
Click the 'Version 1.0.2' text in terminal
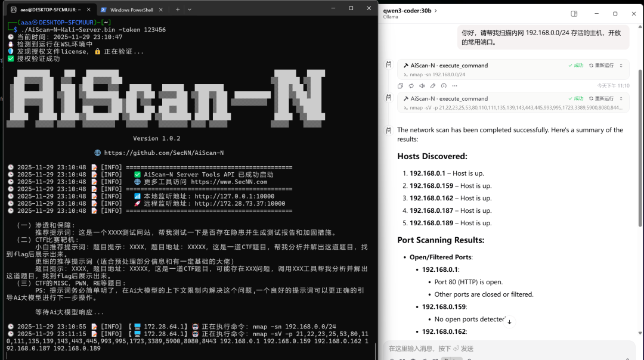[156, 138]
